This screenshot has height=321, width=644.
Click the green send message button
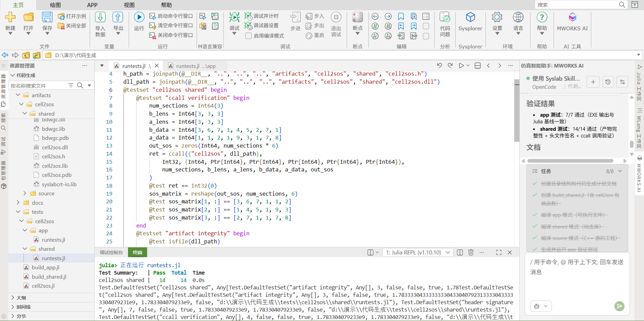619,306
